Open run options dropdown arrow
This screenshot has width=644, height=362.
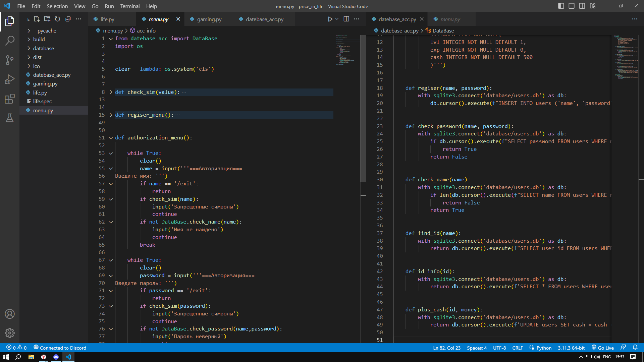point(337,19)
